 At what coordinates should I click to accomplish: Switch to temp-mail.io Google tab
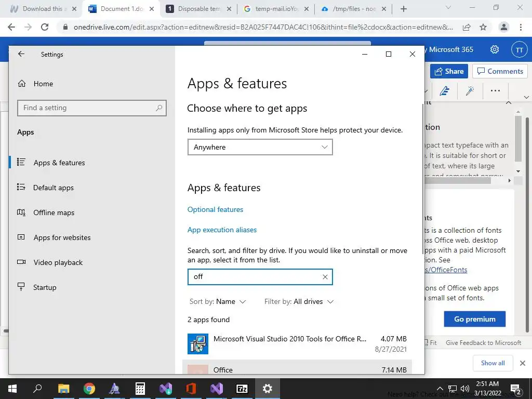[276, 9]
